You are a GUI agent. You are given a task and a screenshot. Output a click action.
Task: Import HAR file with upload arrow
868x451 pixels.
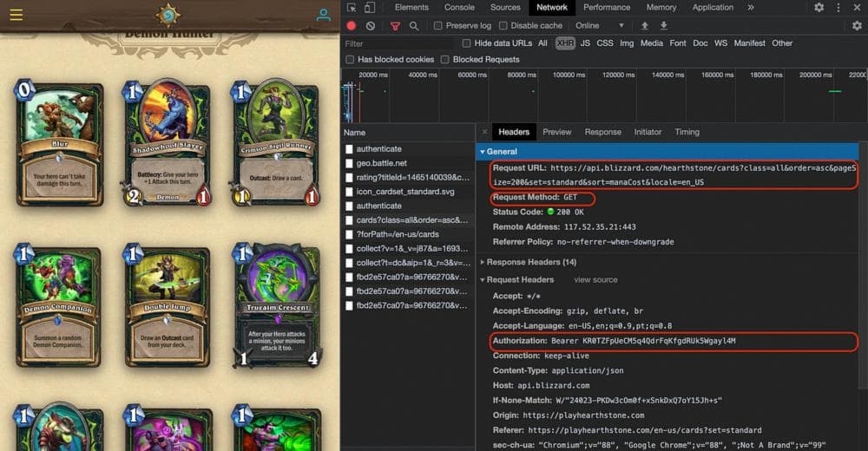(x=645, y=25)
